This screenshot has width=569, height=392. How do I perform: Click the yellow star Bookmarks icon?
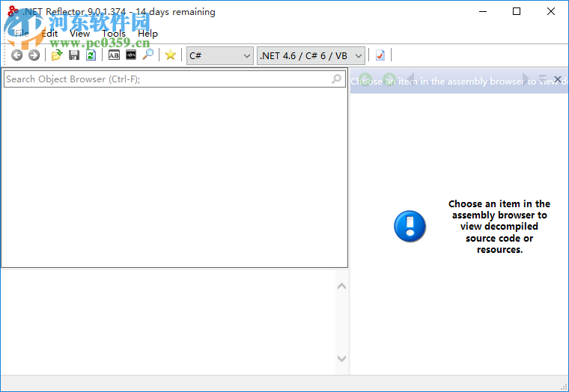(170, 55)
